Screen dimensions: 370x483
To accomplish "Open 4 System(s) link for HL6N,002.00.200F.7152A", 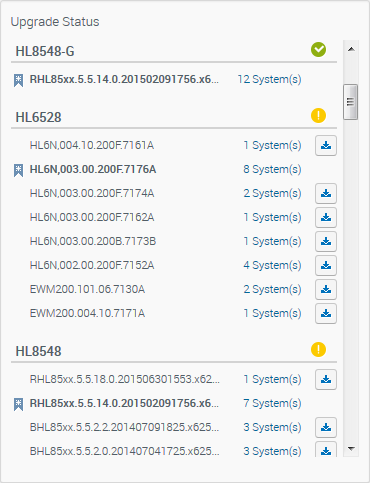I will pos(272,265).
